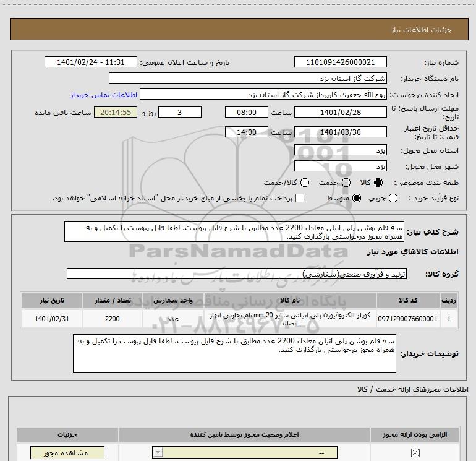Click the ردیف column header
The width and height of the screenshot is (476, 461).
tap(449, 300)
